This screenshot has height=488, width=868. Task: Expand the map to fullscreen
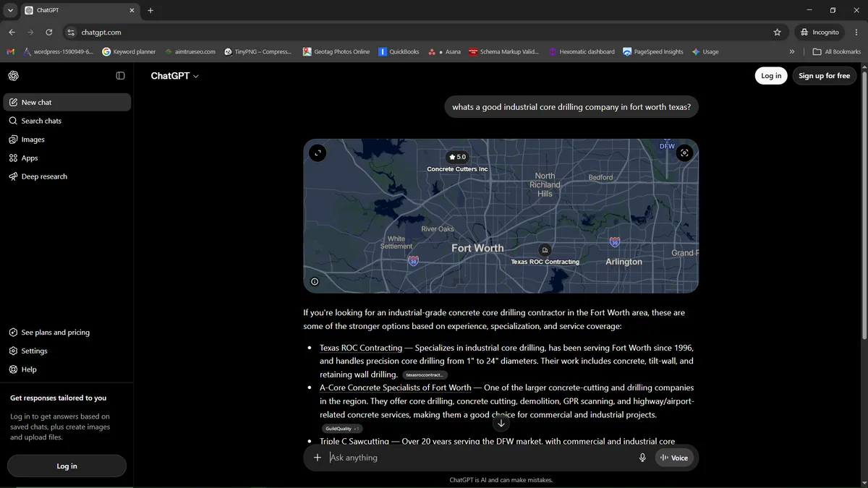[x=318, y=153]
